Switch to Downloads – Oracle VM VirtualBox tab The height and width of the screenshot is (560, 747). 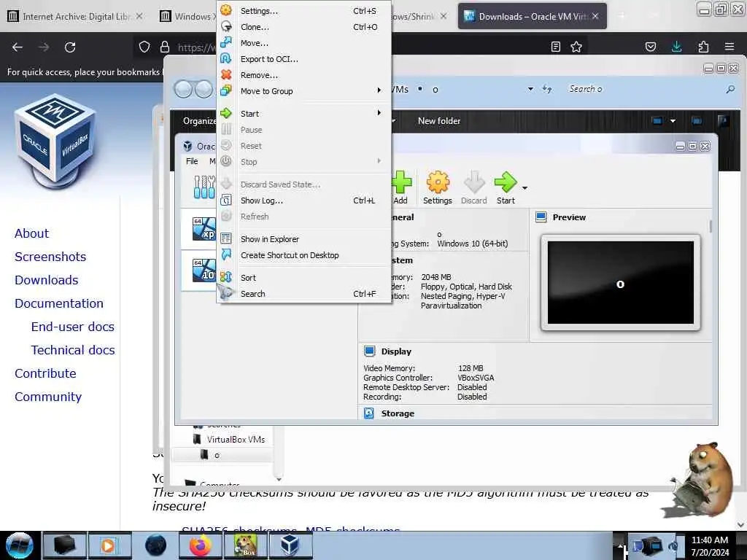[532, 16]
